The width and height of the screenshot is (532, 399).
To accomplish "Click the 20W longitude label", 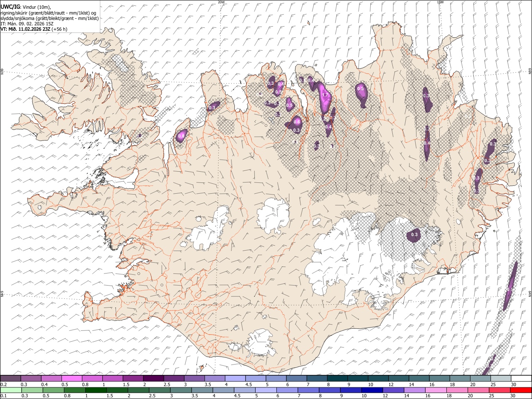I will click(x=221, y=2).
